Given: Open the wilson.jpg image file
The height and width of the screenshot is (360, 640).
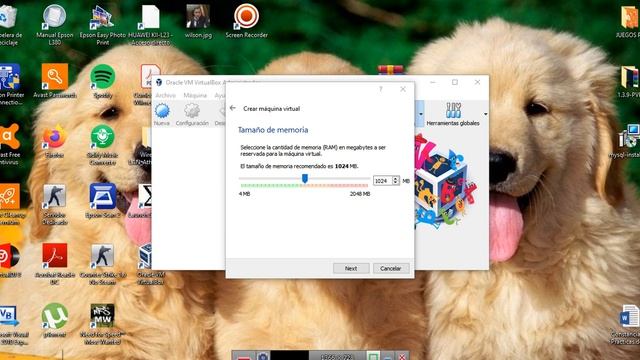Looking at the screenshot, I should click(198, 21).
